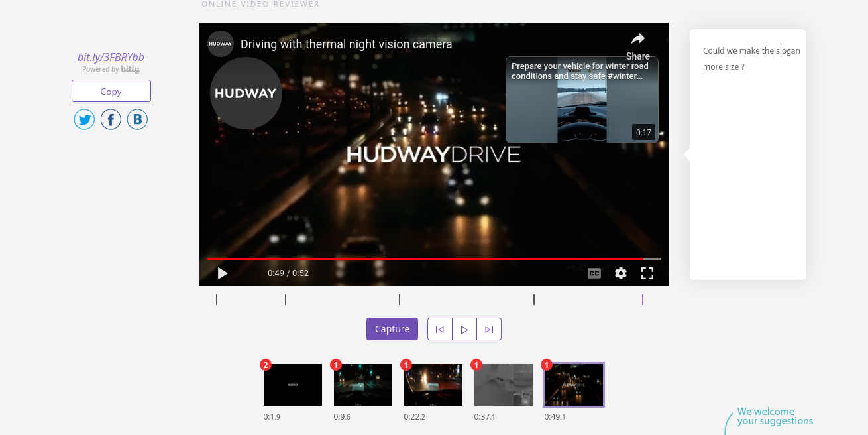
Task: Click the comment badge on the 0:9.6 thumbnail
Action: tap(336, 365)
